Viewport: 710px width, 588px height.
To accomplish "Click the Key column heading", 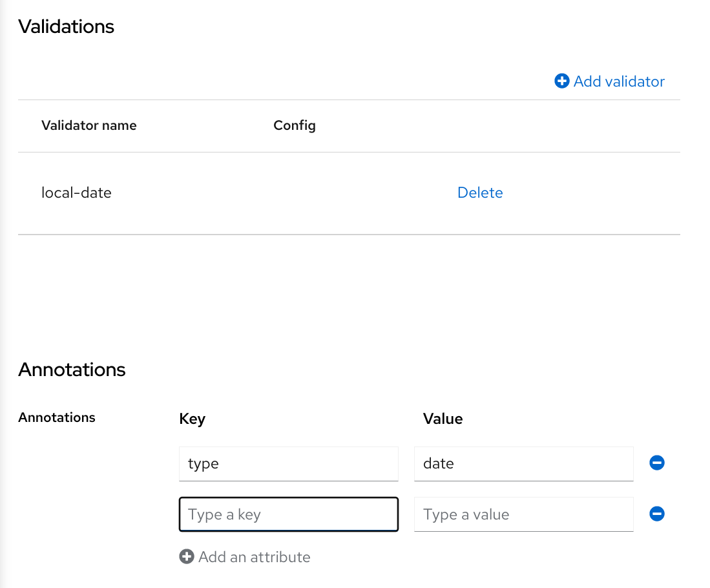I will click(x=192, y=419).
